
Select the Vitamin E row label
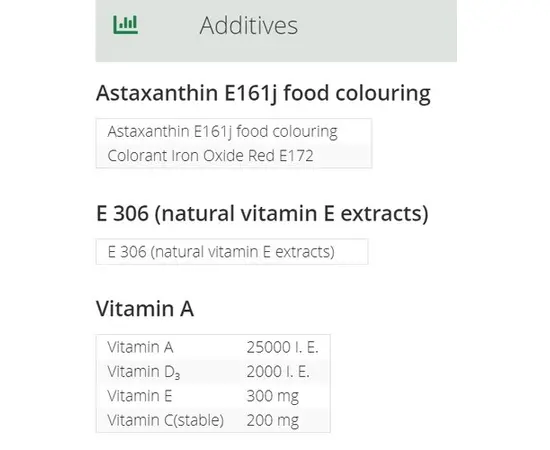click(x=140, y=396)
